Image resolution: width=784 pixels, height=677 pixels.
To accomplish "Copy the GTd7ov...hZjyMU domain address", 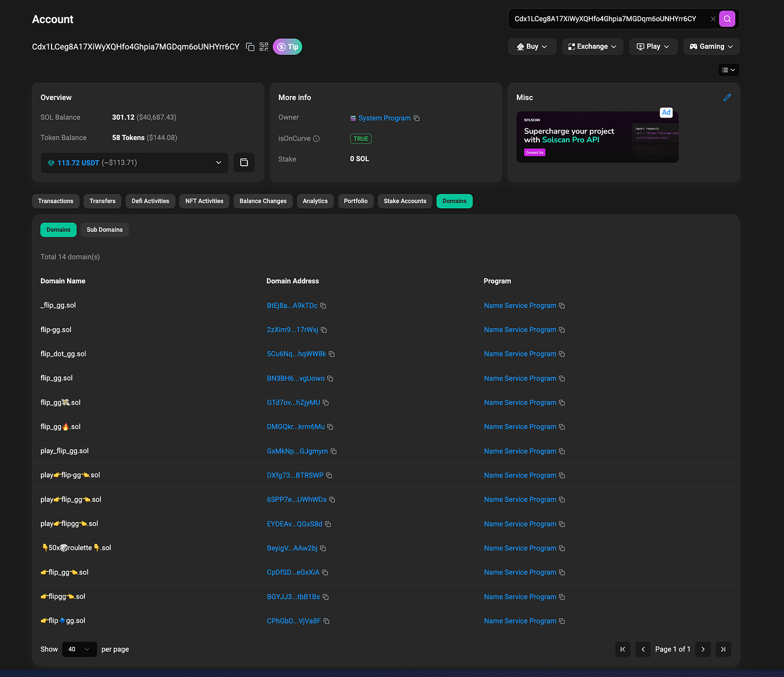I will 326,403.
